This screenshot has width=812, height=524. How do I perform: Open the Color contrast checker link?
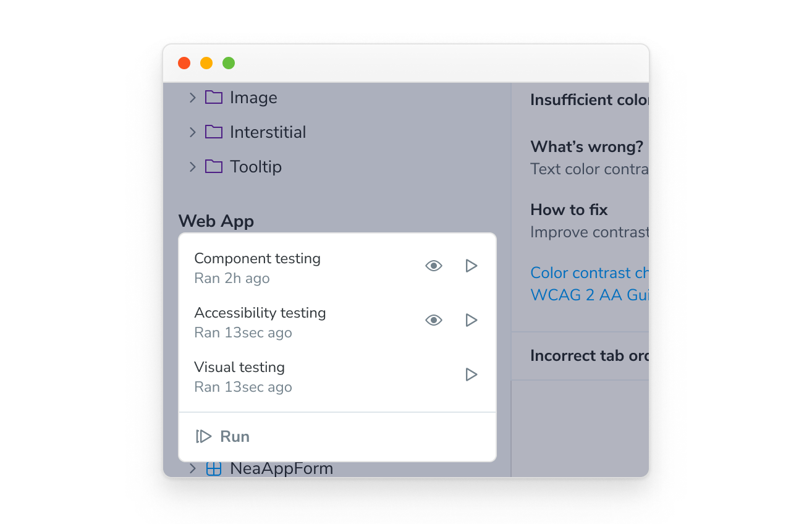588,273
